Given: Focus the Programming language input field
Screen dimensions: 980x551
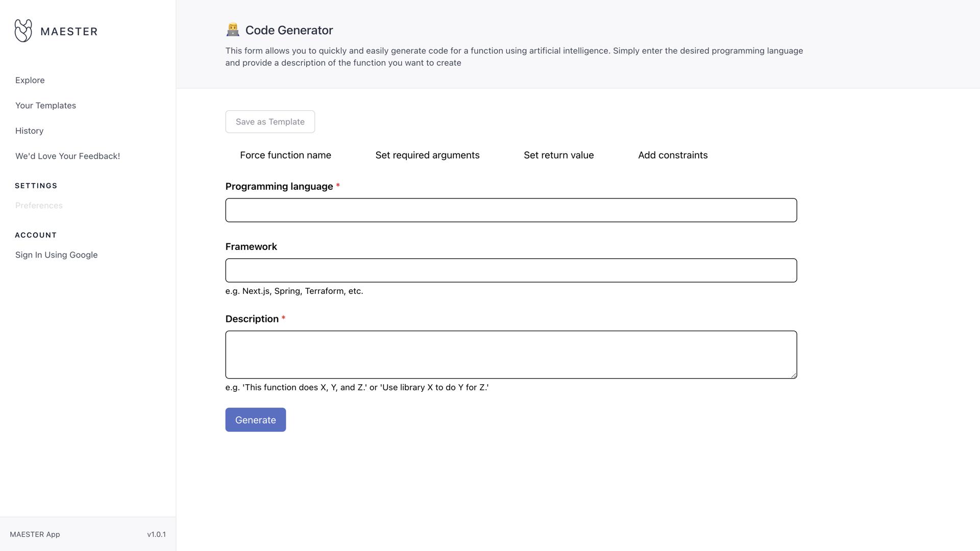Looking at the screenshot, I should point(510,210).
